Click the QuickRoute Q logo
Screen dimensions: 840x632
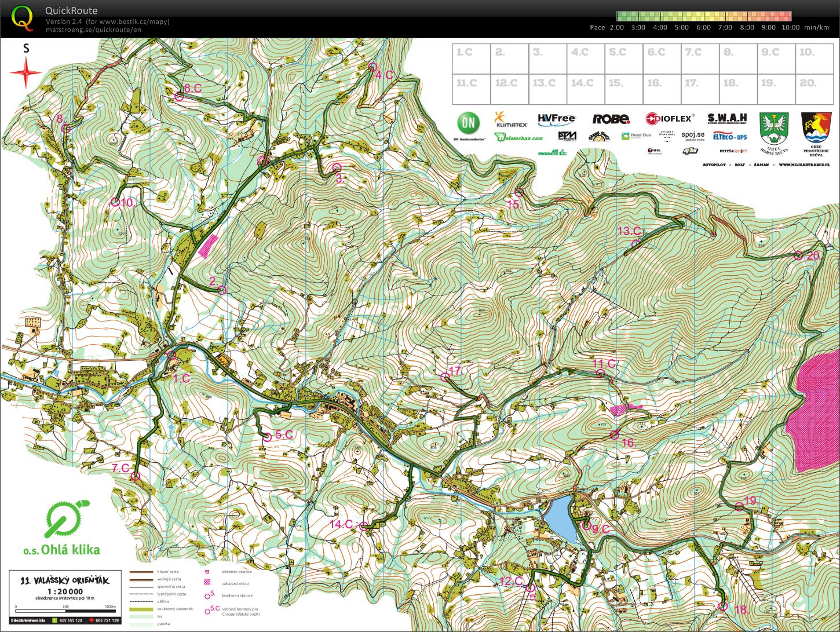click(x=23, y=18)
